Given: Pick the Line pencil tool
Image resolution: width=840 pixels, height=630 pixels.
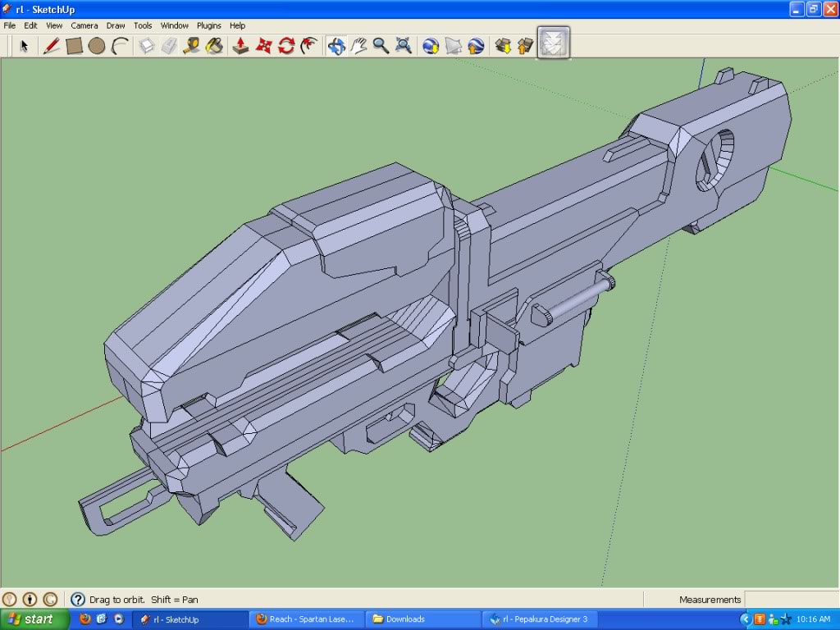Looking at the screenshot, I should [52, 46].
